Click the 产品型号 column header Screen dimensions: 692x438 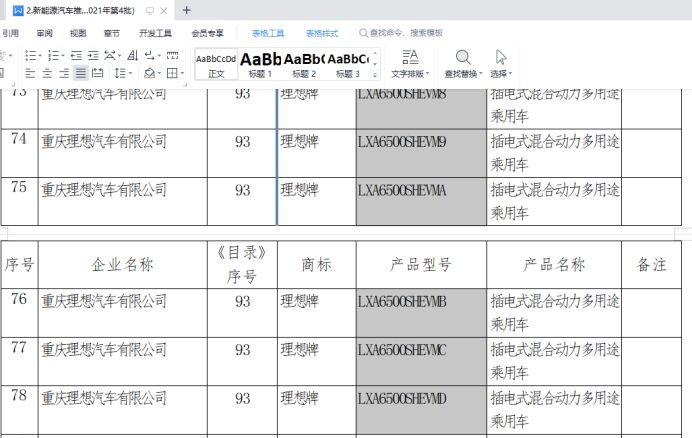point(421,265)
